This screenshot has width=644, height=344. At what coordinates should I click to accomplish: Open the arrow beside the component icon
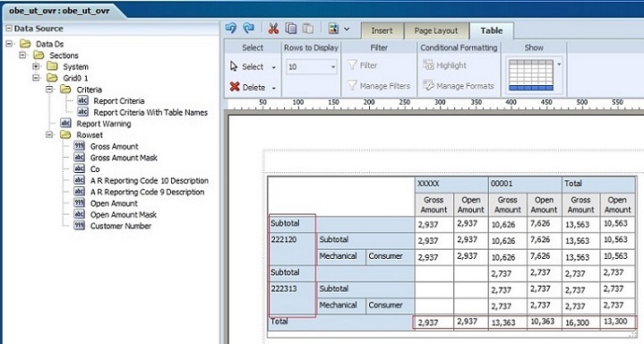click(x=347, y=30)
